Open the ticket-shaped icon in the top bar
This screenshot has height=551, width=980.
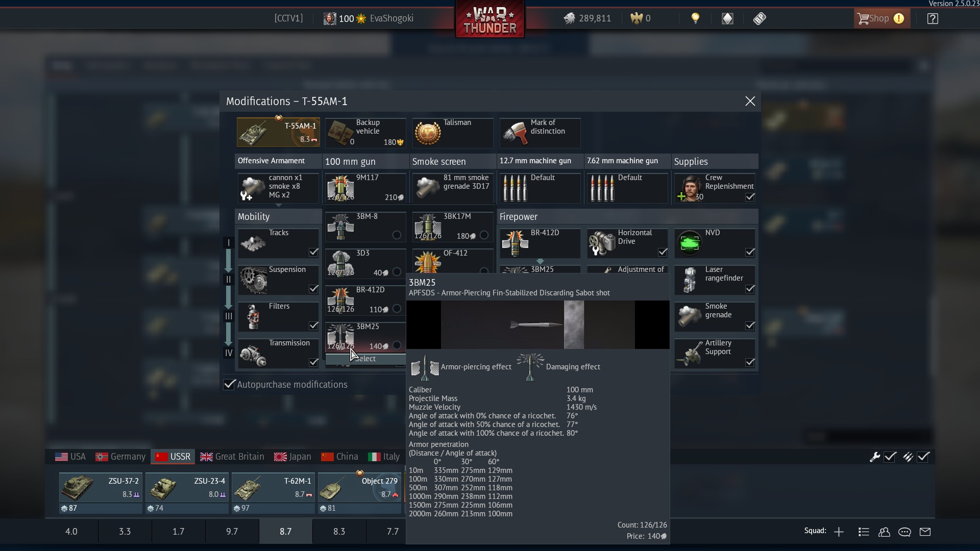[759, 19]
